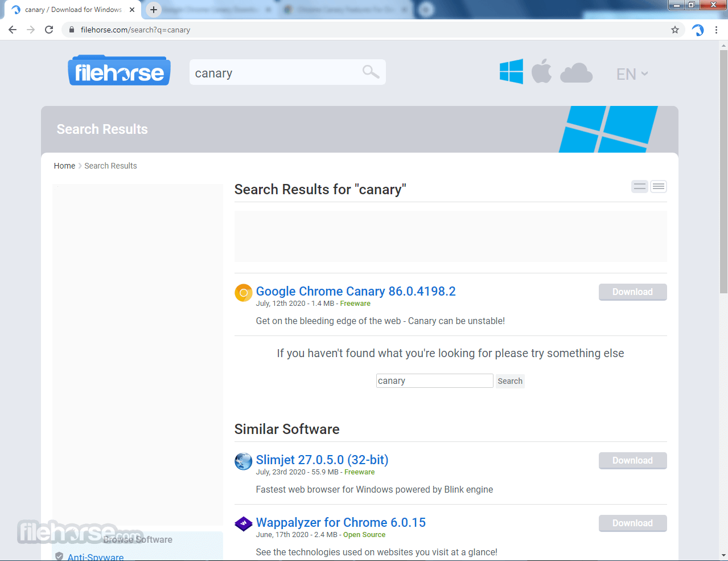Reload the page

(49, 30)
